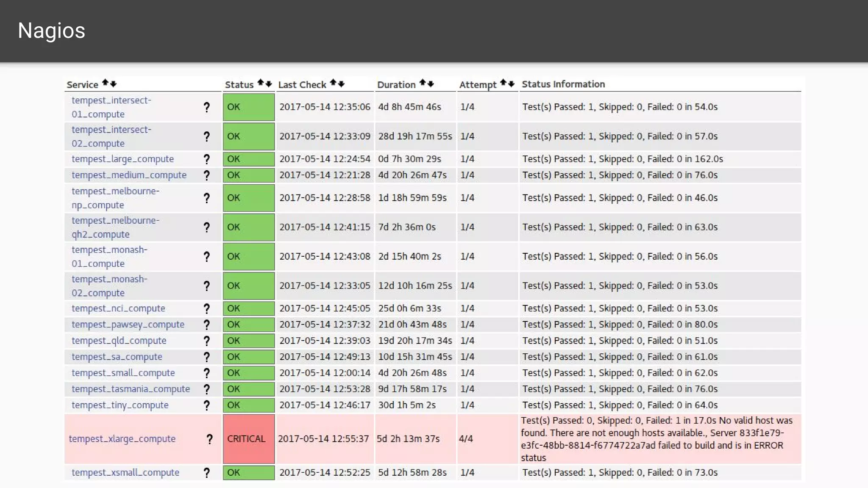Open the tempest_large_compute service link
868x488 pixels.
(122, 159)
